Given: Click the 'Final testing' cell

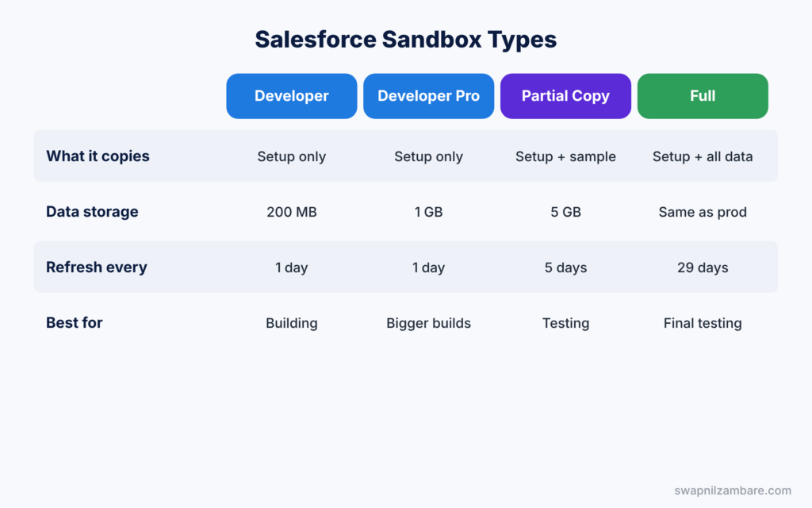Looking at the screenshot, I should [x=703, y=323].
